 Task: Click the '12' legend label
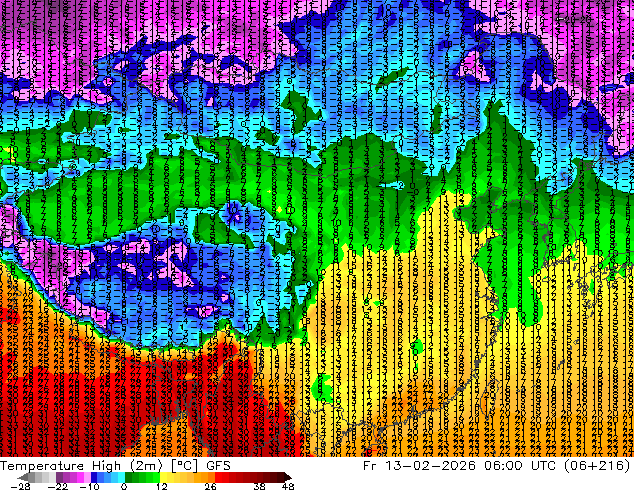tap(162, 486)
